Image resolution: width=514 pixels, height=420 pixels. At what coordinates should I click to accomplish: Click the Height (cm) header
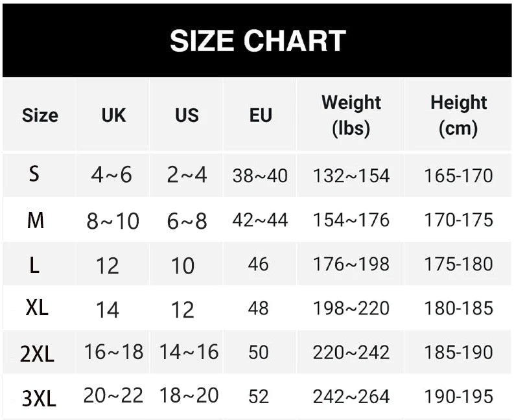point(458,115)
